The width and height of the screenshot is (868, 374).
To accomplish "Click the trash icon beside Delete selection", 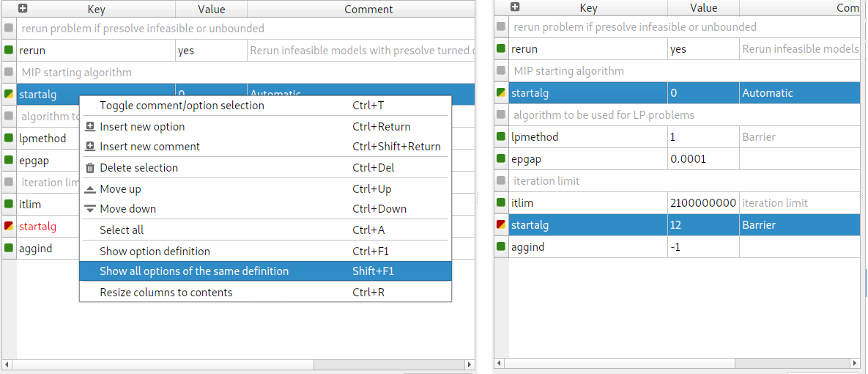I will [91, 168].
